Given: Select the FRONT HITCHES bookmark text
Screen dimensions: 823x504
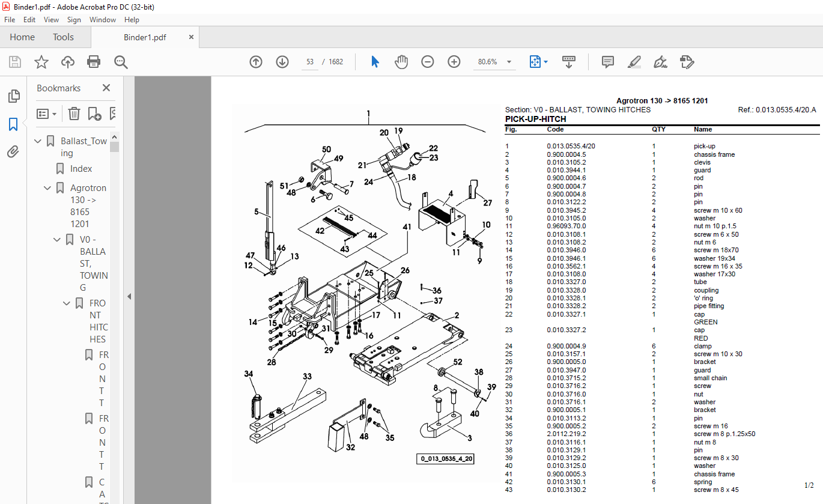Looking at the screenshot, I should click(x=99, y=321).
